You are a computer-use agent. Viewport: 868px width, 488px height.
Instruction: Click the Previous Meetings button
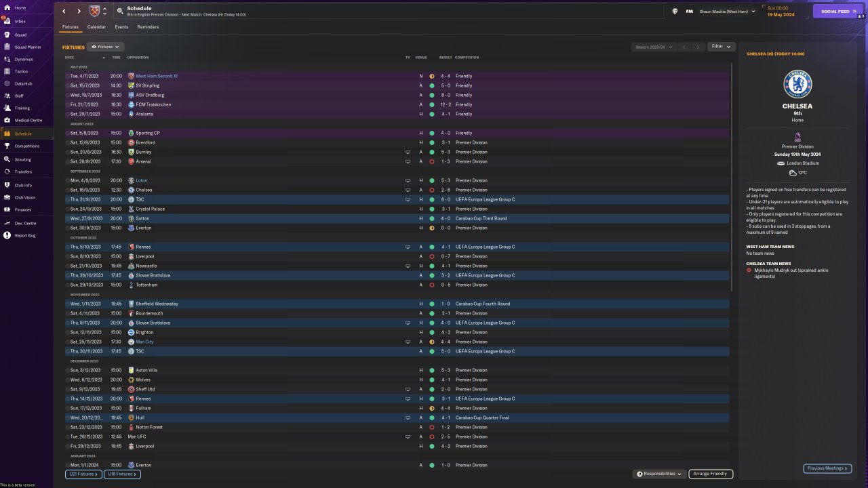(827, 468)
